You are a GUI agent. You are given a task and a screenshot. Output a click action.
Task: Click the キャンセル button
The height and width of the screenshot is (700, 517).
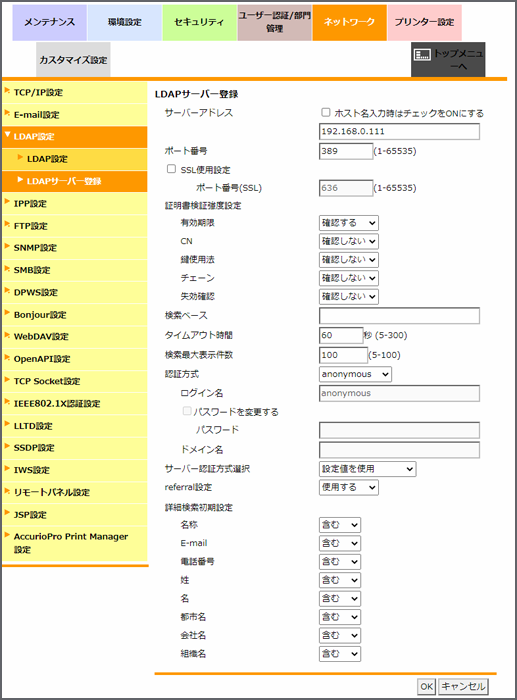click(463, 686)
